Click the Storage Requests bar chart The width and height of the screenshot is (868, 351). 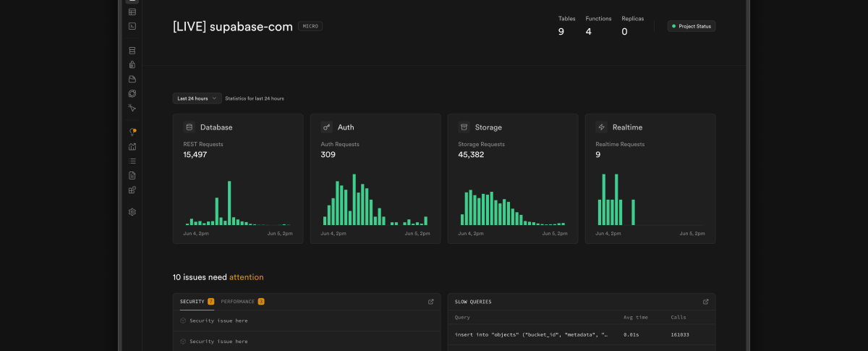pyautogui.click(x=513, y=208)
